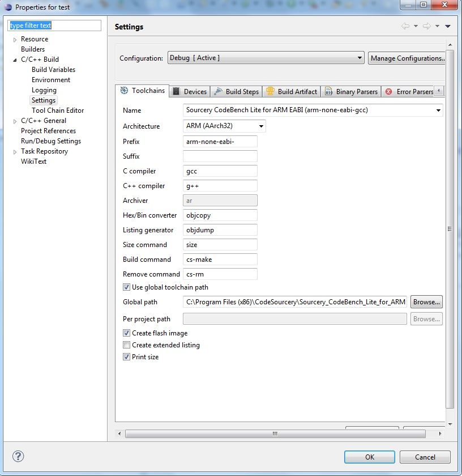
Task: Open the Configuration dropdown
Action: point(266,58)
